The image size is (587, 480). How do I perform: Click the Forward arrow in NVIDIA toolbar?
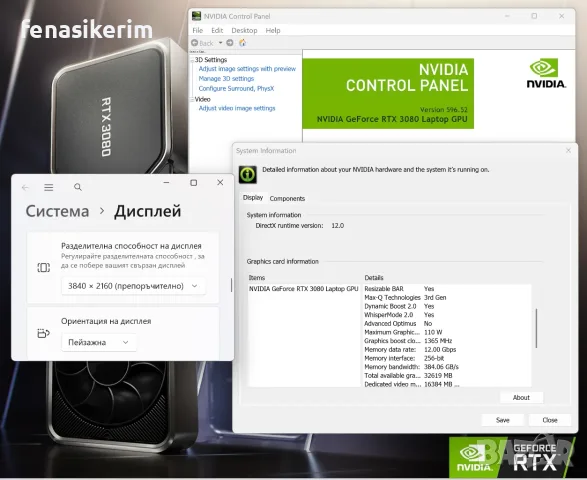point(230,43)
